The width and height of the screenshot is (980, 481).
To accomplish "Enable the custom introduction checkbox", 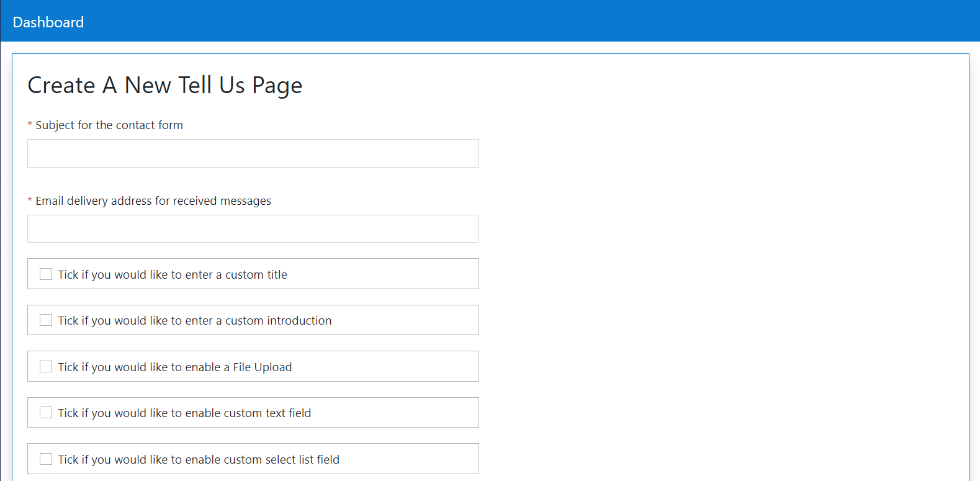I will (x=46, y=320).
